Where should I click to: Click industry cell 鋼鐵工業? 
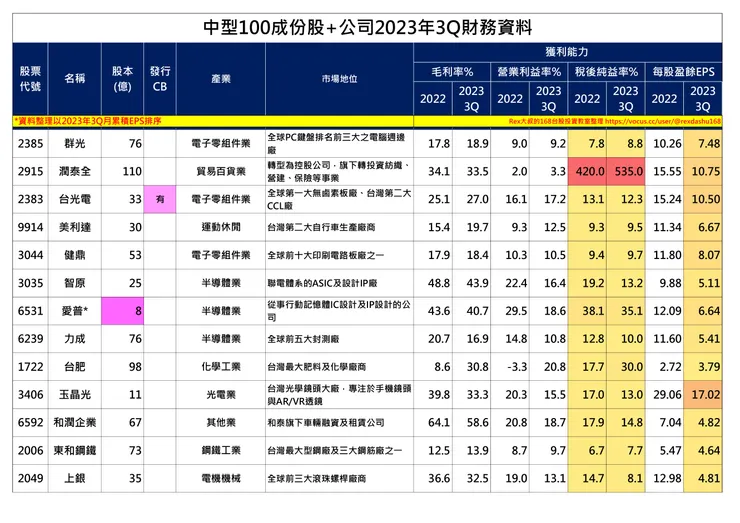point(221,450)
